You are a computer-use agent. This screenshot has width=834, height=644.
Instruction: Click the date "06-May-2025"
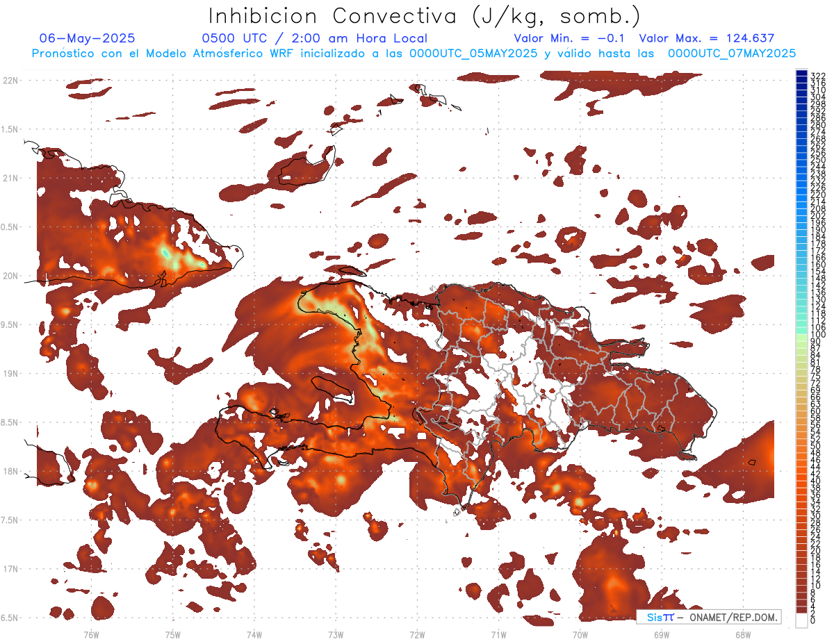pyautogui.click(x=88, y=38)
